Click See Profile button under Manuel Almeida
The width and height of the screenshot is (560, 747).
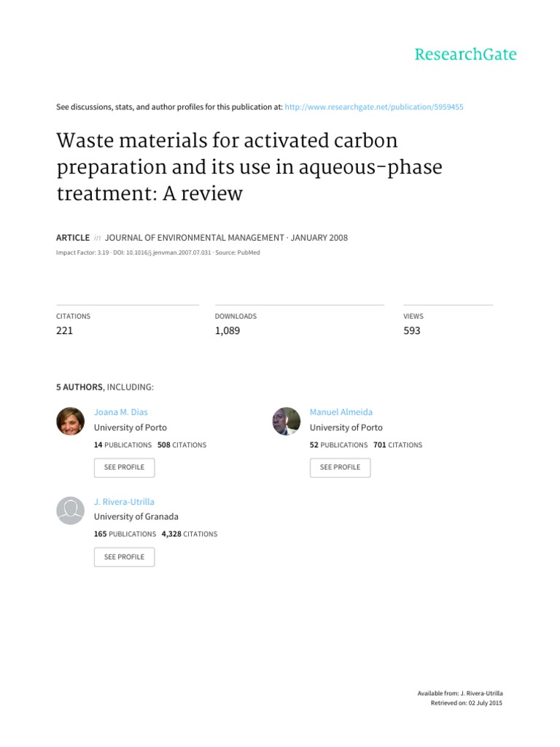pos(340,468)
